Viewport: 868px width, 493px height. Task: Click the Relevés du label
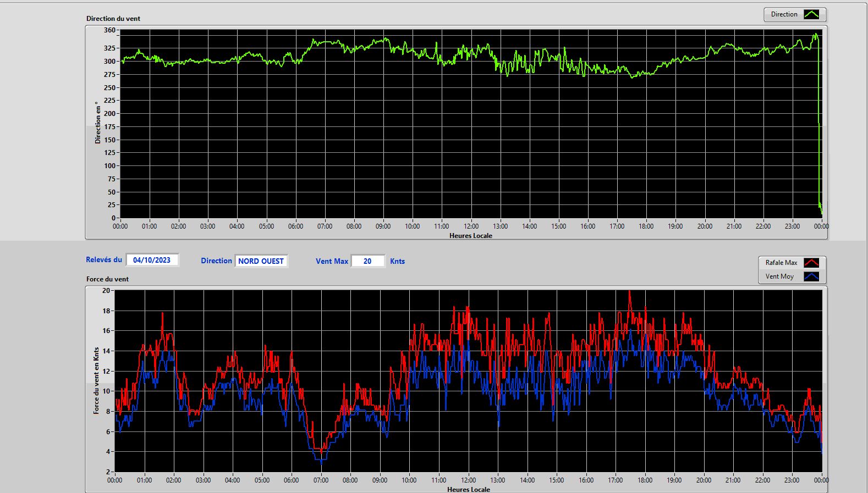104,259
